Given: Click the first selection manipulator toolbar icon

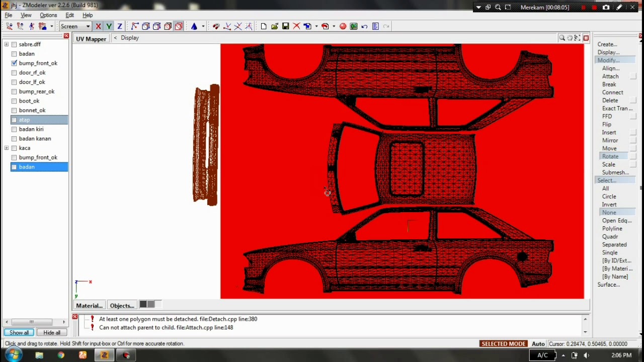Looking at the screenshot, I should (x=10, y=26).
